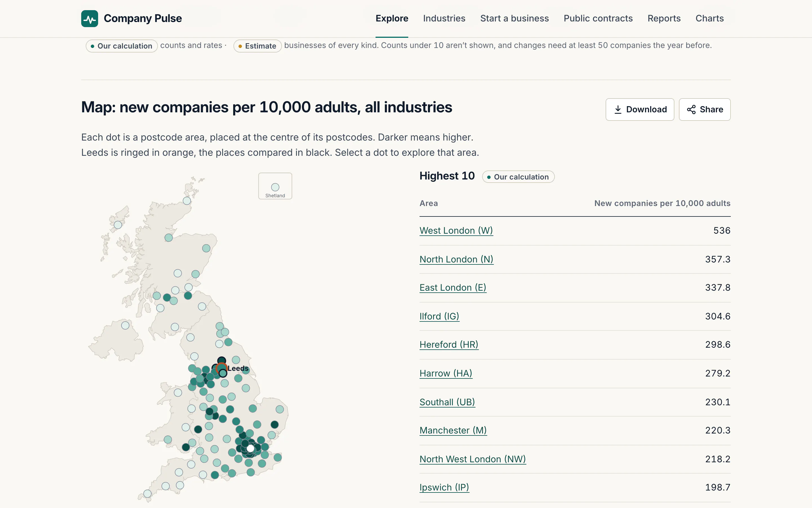
Task: Click Our calculation badge in top note
Action: (122, 46)
